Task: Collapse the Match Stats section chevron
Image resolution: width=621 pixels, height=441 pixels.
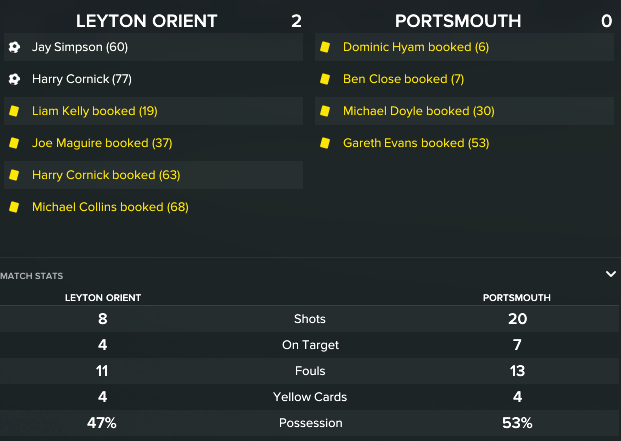Action: (610, 273)
